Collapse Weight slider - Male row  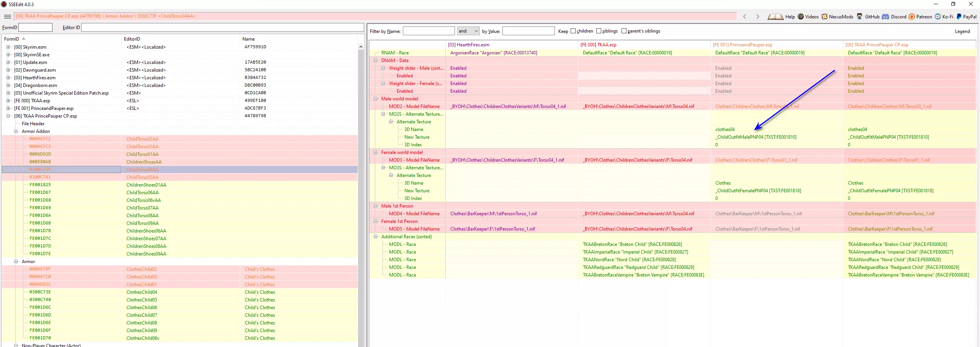pos(383,68)
